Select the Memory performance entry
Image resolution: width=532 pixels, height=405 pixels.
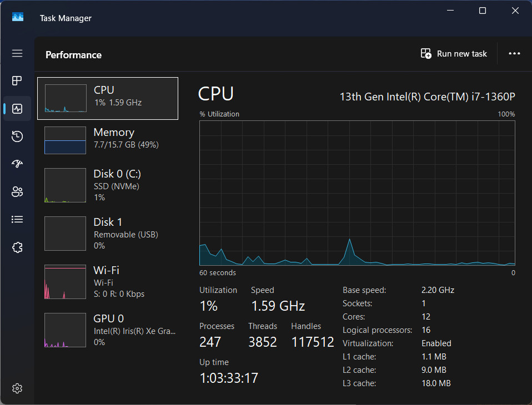click(x=108, y=140)
